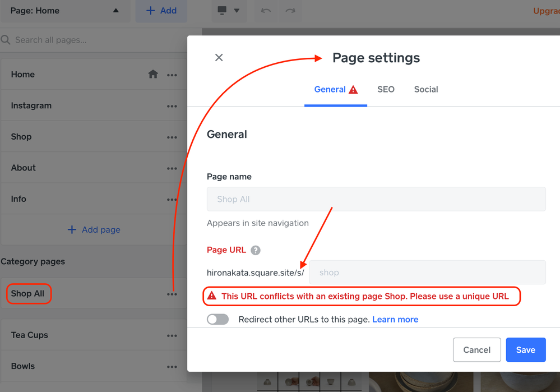
Task: Click the Page URL input field
Action: click(427, 273)
